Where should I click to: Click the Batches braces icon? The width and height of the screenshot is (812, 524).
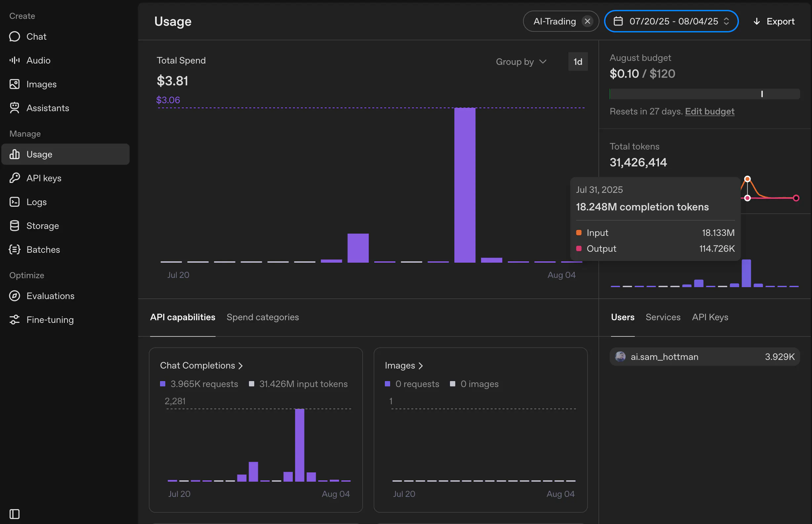[x=14, y=249]
